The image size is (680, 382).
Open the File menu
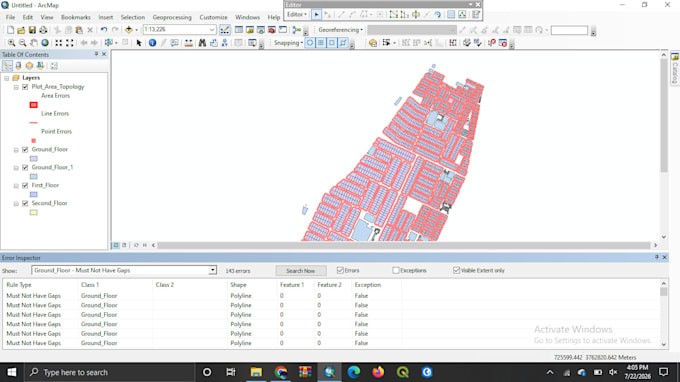click(x=10, y=17)
